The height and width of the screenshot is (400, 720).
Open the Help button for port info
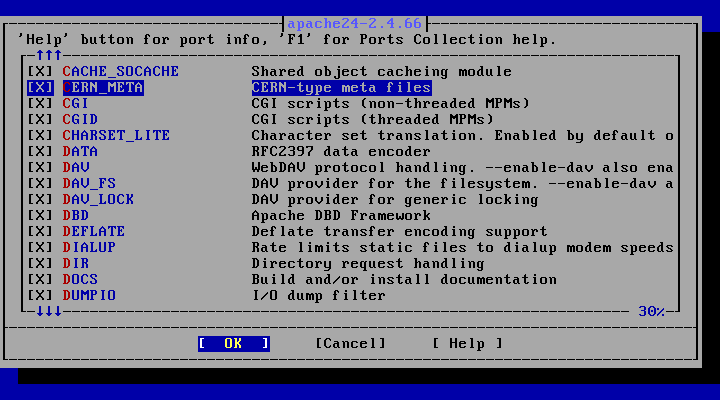(x=467, y=344)
